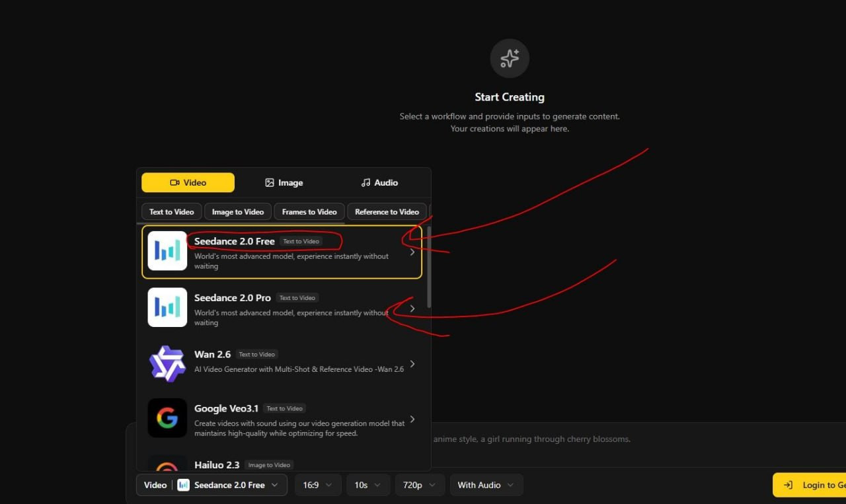Open the Video Seedance 2.0 Free model dropdown
The image size is (846, 504).
pyautogui.click(x=211, y=485)
